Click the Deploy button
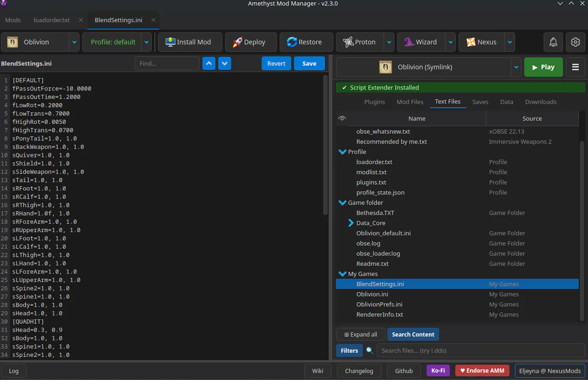This screenshot has height=380, width=588. pyautogui.click(x=251, y=42)
